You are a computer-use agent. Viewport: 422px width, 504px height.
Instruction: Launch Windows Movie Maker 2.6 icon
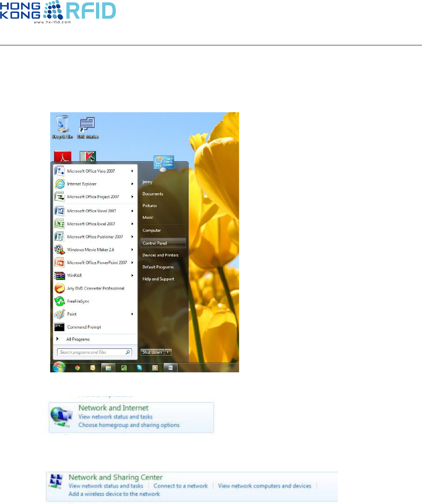[60, 250]
